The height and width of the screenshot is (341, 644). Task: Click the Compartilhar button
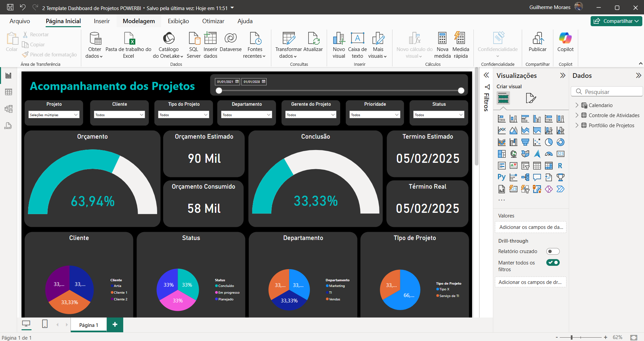pos(616,21)
